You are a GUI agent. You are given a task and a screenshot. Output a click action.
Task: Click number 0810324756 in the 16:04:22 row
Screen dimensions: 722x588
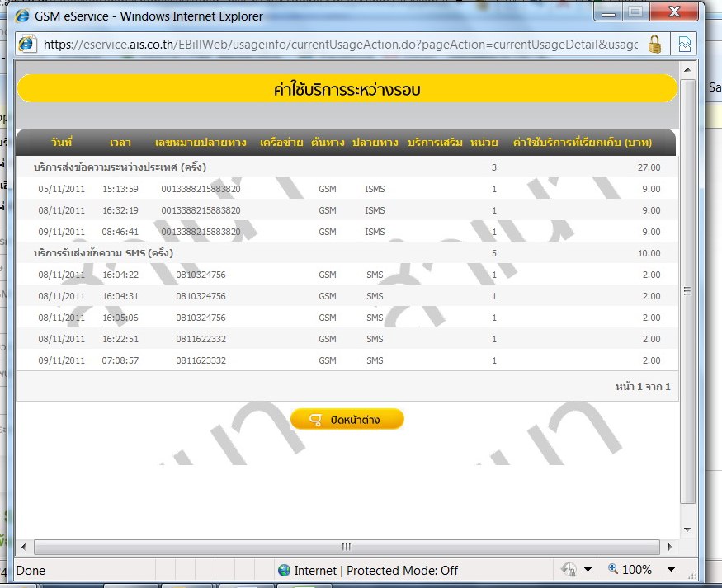(201, 275)
